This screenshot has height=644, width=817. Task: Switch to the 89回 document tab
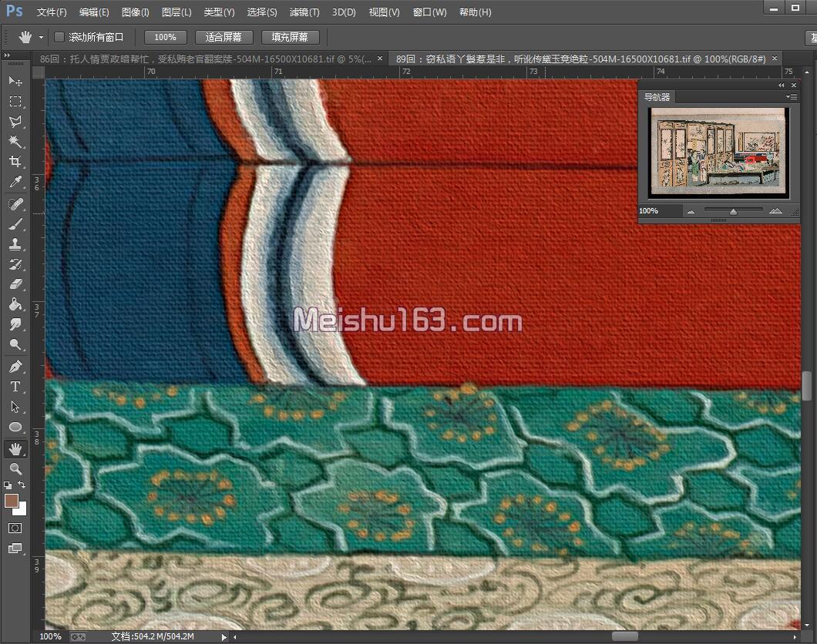[580, 59]
